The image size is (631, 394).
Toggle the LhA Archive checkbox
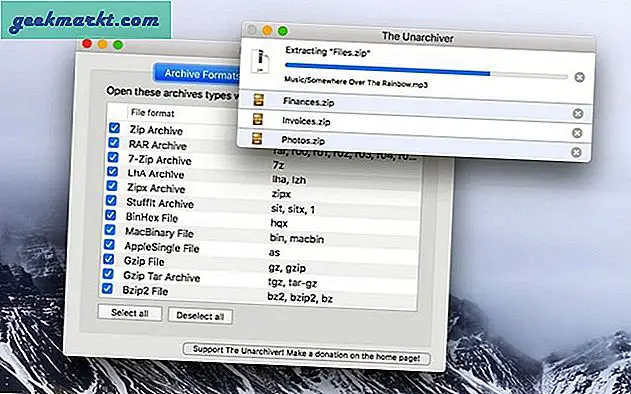[x=112, y=171]
